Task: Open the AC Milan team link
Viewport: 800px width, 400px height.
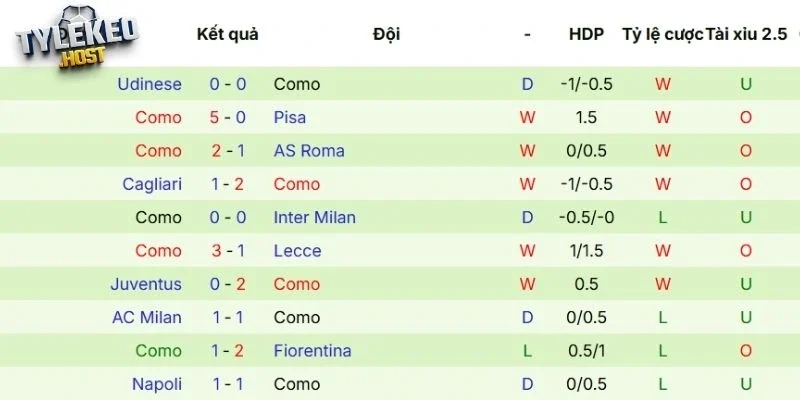Action: (x=147, y=317)
